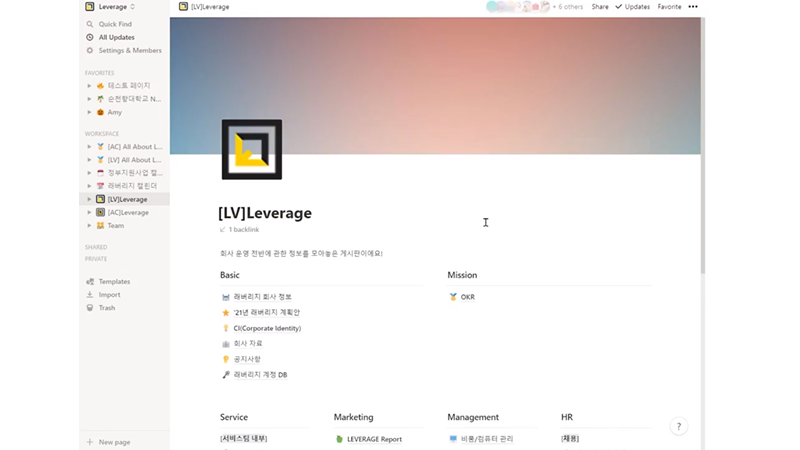Screen dimensions: 800x450
Task: Expand the [LV]Leverage sidebar page
Action: pyautogui.click(x=89, y=199)
